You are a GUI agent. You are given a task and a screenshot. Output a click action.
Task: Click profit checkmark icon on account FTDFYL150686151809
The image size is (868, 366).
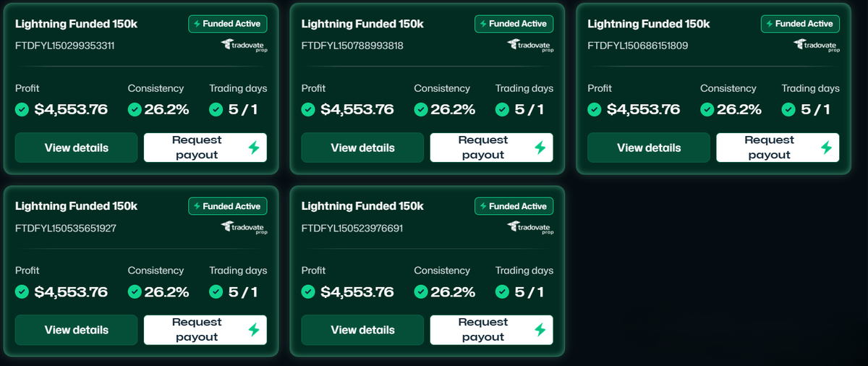pyautogui.click(x=595, y=110)
